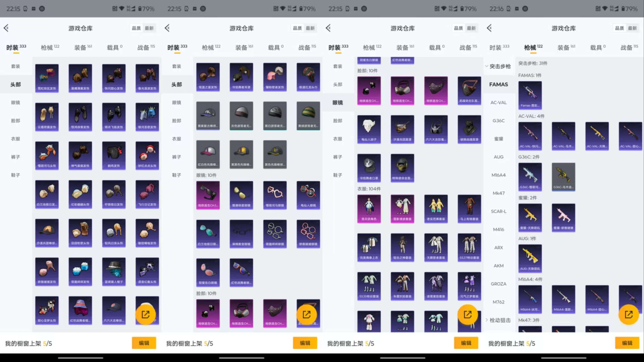Viewport: 644px width, 362px height.
Task: Select FAMAS in weapon sidebar
Action: (498, 84)
